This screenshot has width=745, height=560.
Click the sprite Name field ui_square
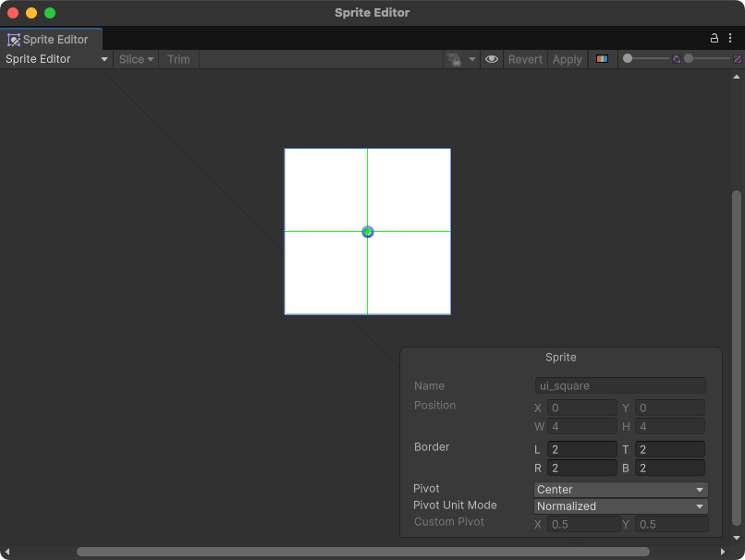[x=620, y=385]
